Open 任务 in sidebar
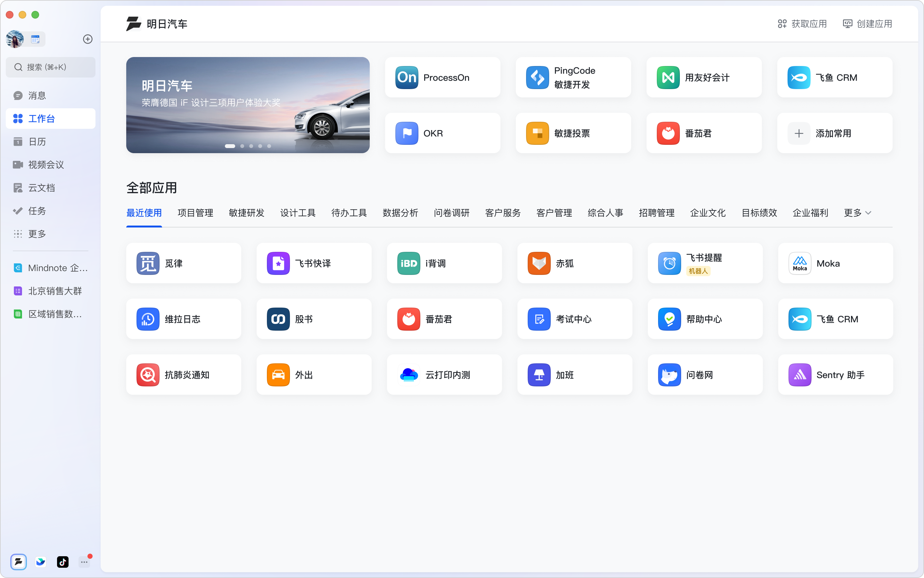 click(51, 211)
